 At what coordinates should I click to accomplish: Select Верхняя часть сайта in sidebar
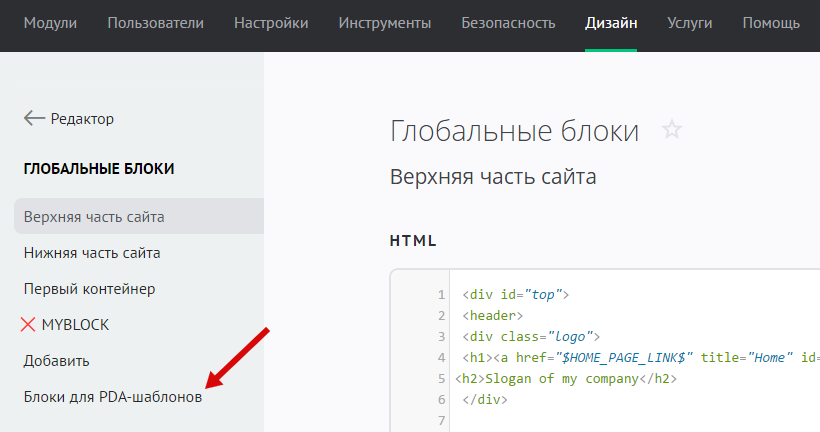94,217
